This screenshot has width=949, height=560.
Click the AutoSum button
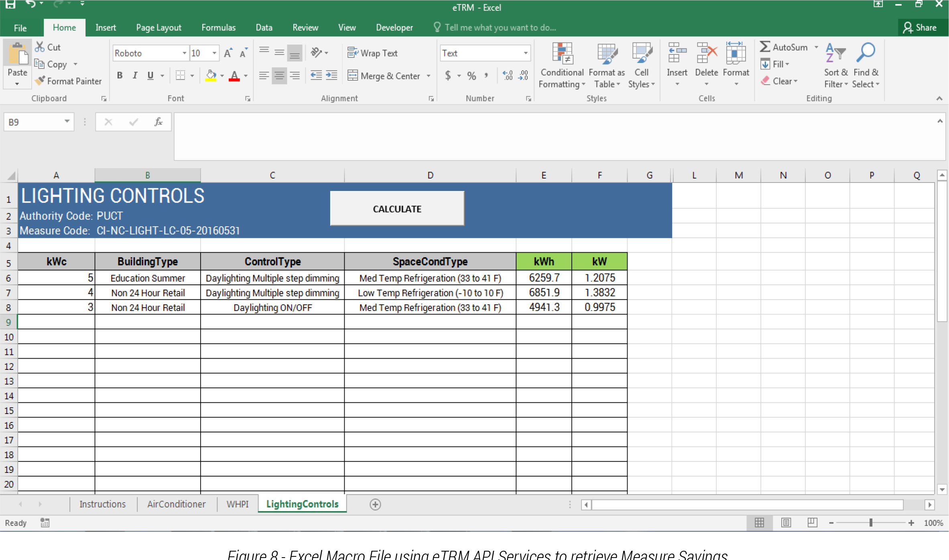click(784, 47)
